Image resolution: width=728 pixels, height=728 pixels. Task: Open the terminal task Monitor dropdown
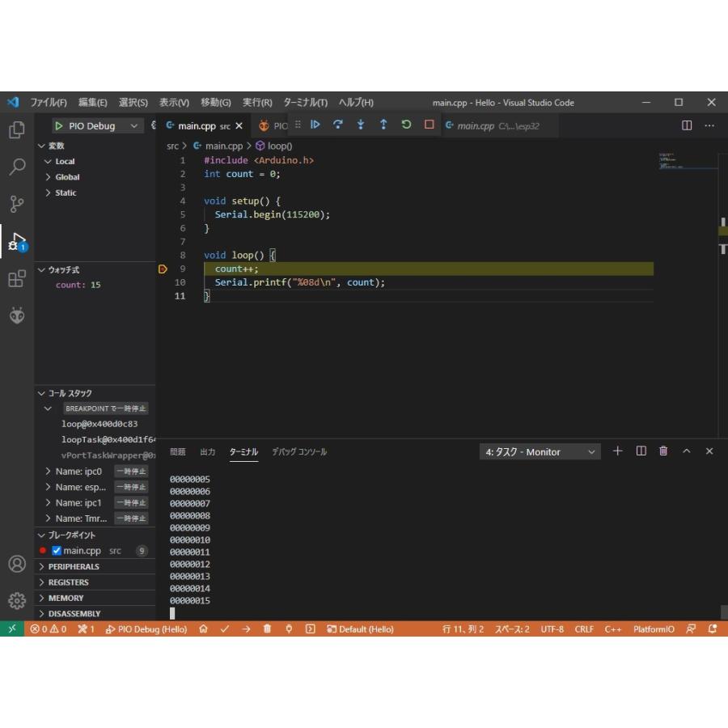[x=540, y=452]
